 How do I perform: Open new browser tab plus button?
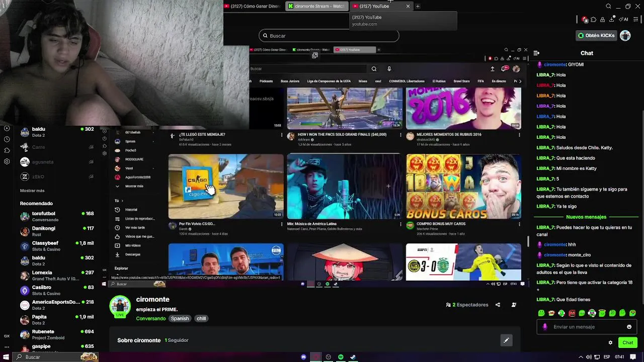tap(418, 6)
